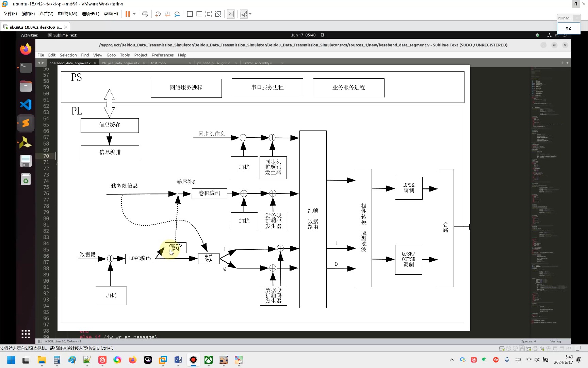Open Calculator on Windows taskbar
Screen dimensions: 588x368
click(x=57, y=360)
